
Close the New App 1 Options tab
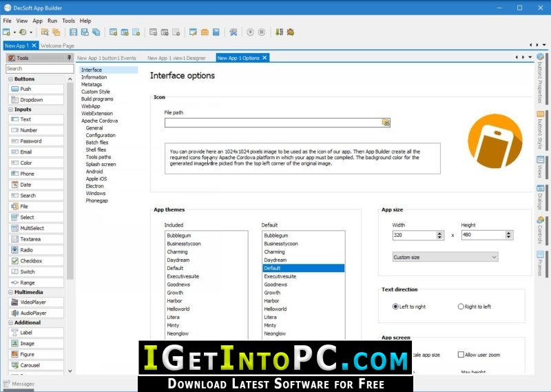coord(264,58)
